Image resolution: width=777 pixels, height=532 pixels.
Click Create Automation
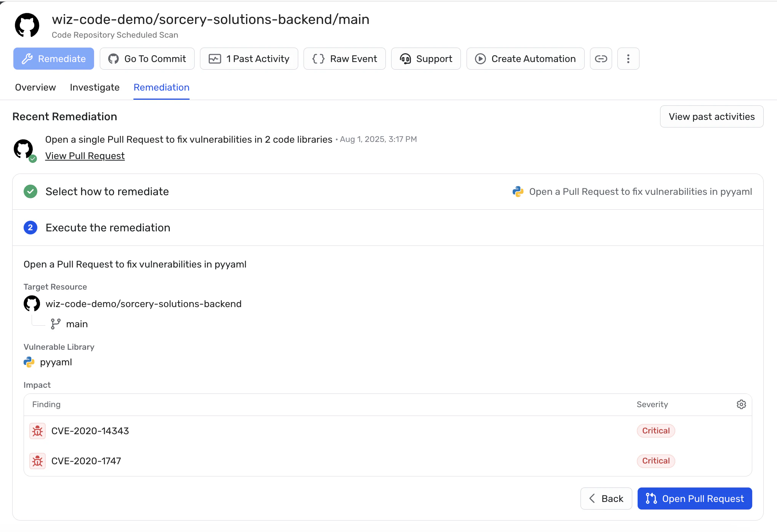pyautogui.click(x=526, y=59)
